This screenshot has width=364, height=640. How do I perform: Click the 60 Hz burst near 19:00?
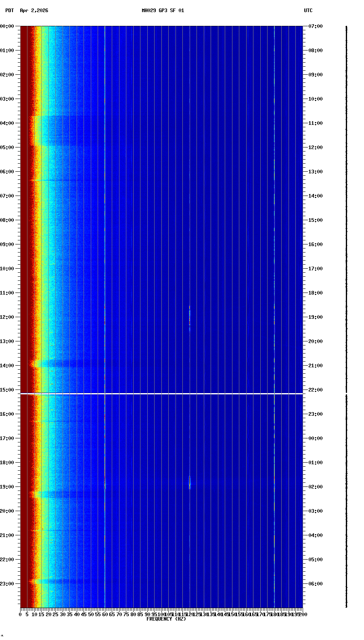[105, 483]
